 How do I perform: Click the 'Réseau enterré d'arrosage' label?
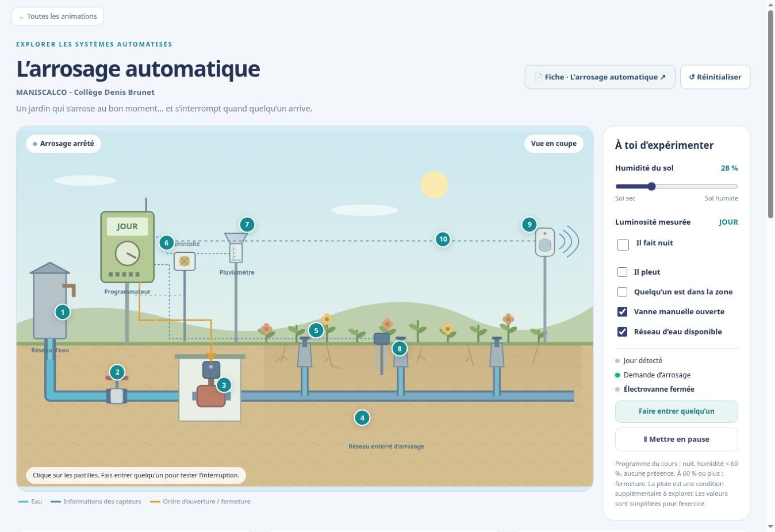coord(386,446)
